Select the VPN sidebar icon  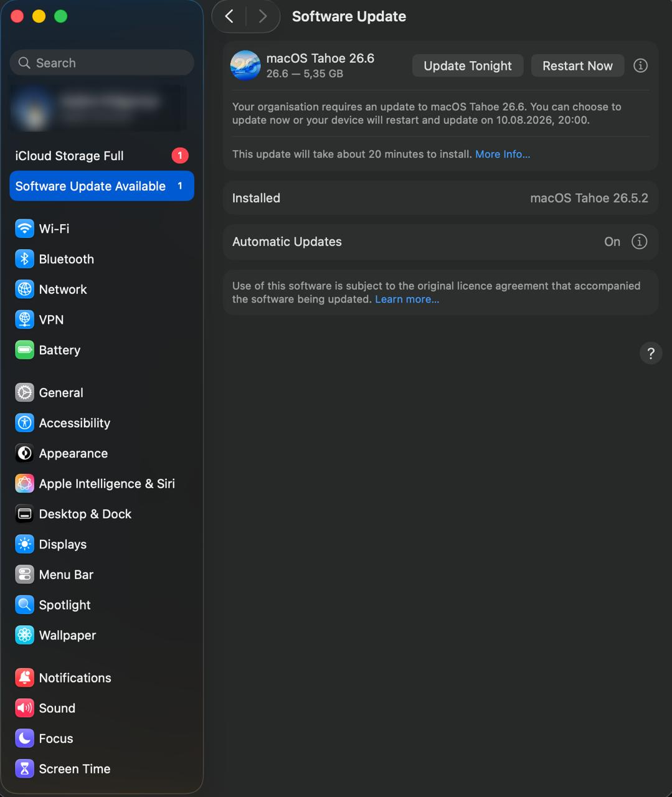coord(24,319)
